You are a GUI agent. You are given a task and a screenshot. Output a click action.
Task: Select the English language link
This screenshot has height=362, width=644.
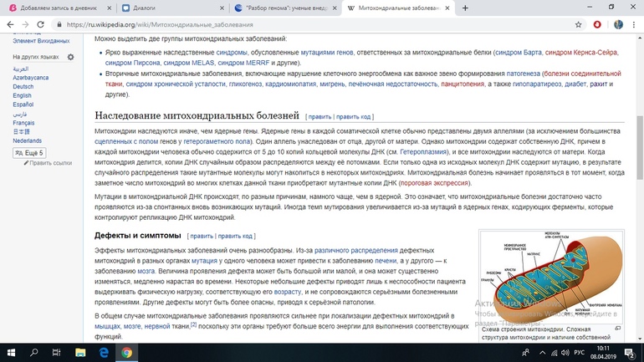(22, 95)
